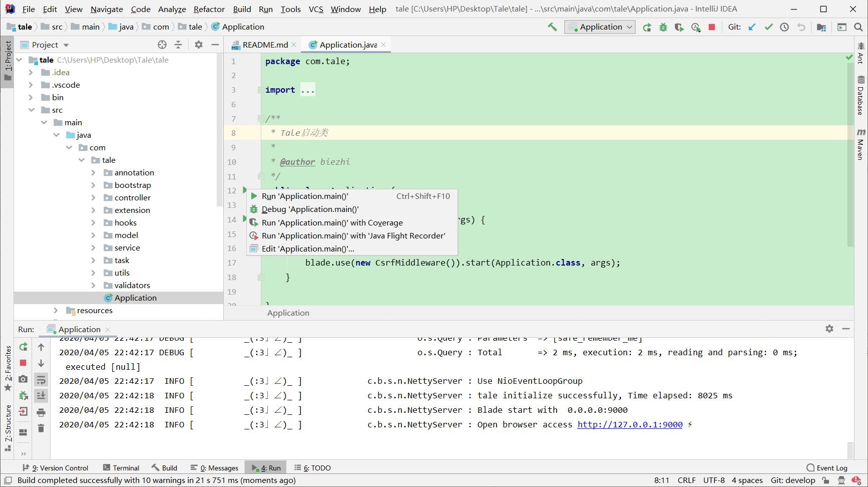Toggle the Maven side panel

click(x=860, y=144)
